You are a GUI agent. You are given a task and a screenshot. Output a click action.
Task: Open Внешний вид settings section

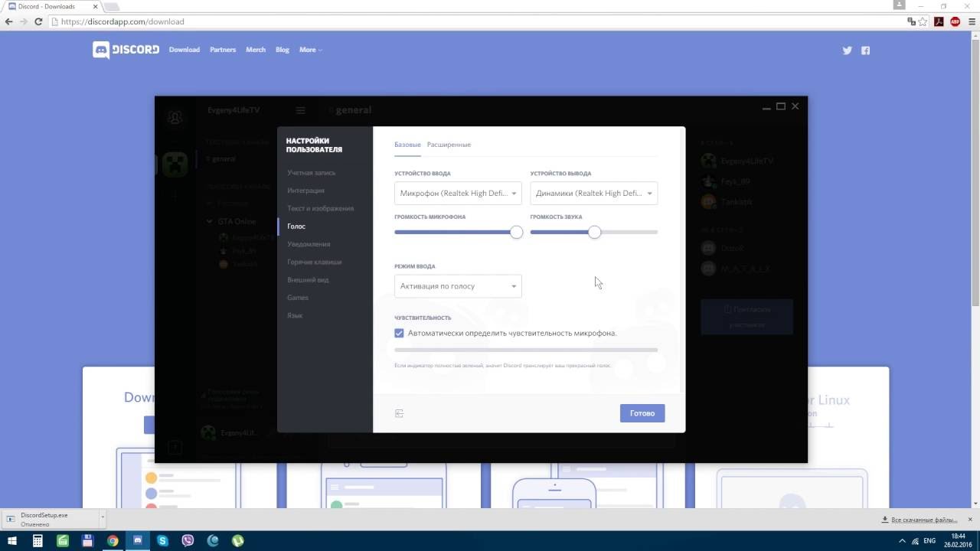[308, 280]
